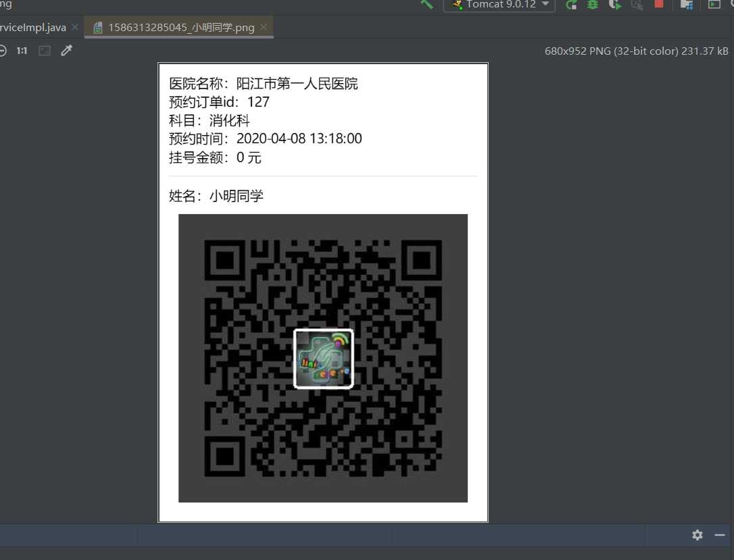
Task: Click the department line 科目：消化科
Action: point(210,121)
